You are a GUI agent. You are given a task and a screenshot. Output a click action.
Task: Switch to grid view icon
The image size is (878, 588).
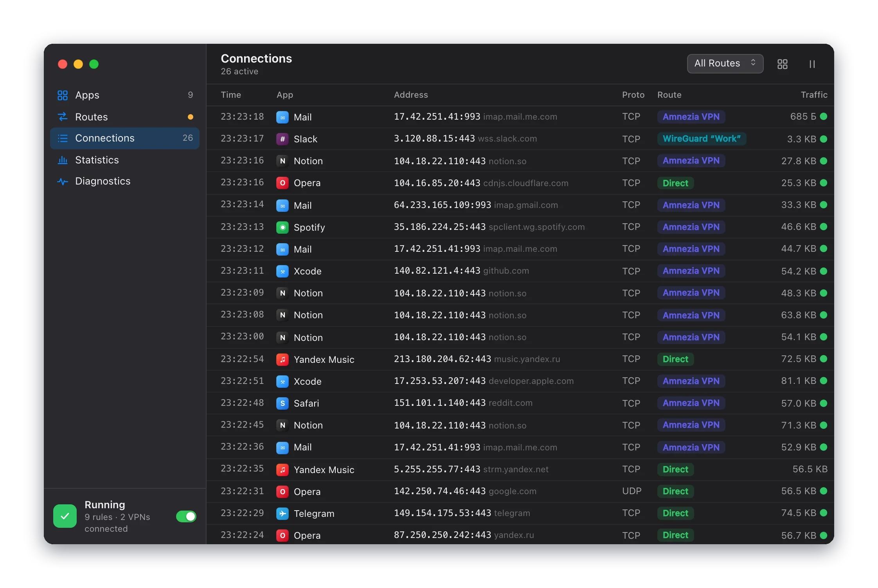pos(782,64)
